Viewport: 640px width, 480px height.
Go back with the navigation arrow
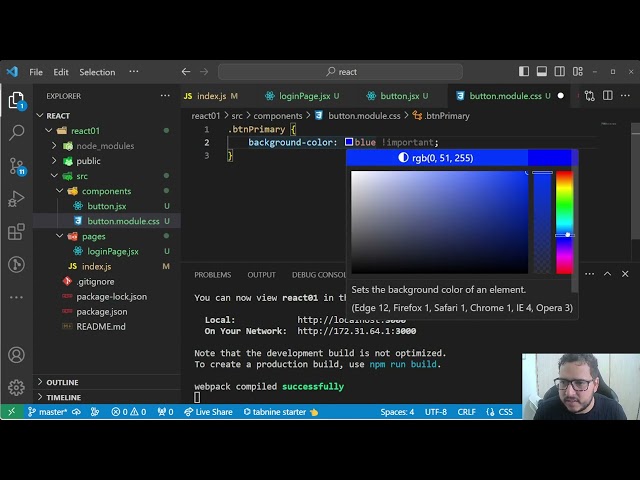186,72
